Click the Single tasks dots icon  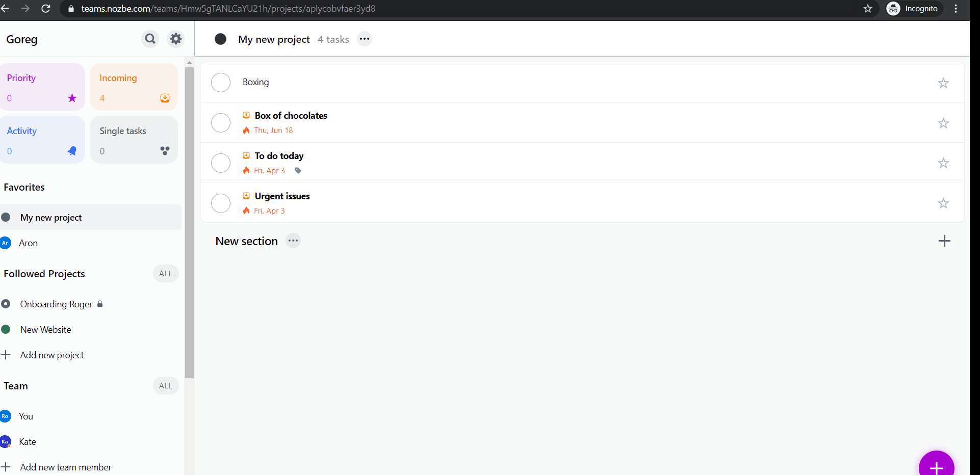[165, 151]
